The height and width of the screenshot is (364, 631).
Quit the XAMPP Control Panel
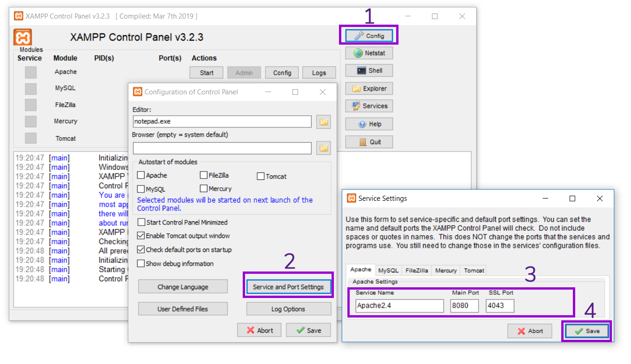(x=369, y=142)
